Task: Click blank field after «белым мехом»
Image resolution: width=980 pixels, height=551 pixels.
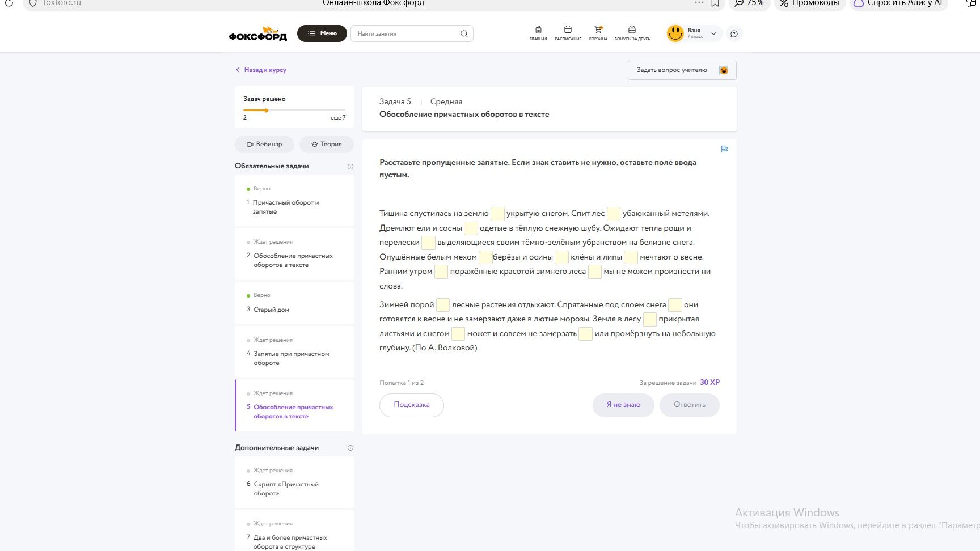Action: point(485,257)
